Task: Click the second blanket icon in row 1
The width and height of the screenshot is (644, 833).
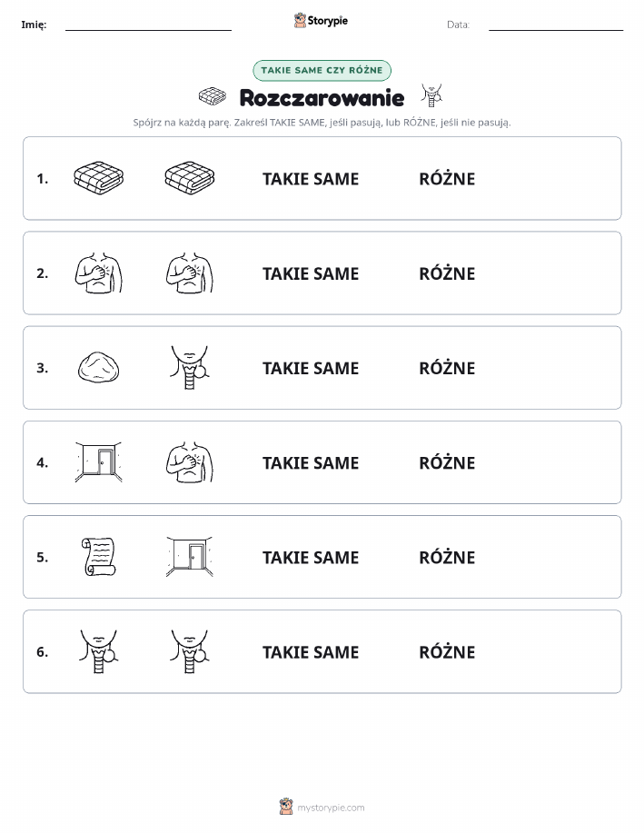Action: tap(190, 178)
